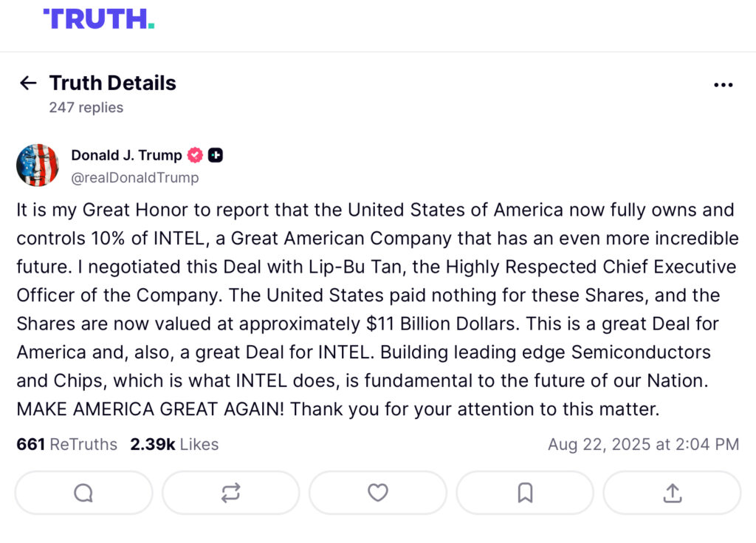Viewport: 756px width, 543px height.
Task: Click the TRUTH logo at top
Action: (99, 19)
